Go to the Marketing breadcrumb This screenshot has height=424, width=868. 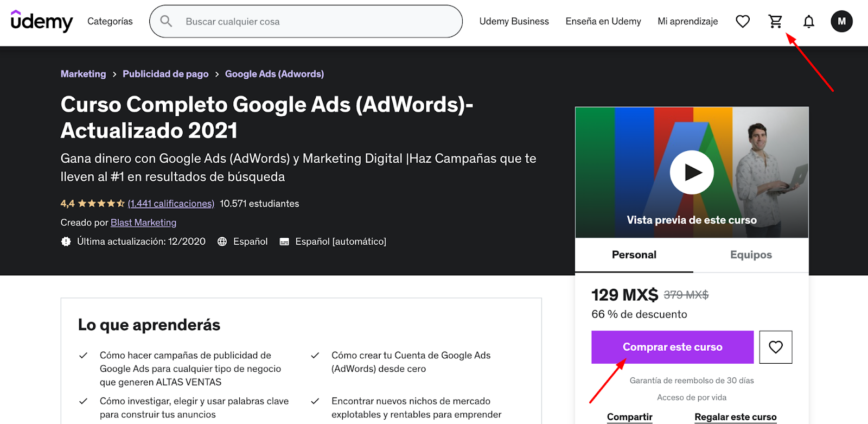(84, 74)
